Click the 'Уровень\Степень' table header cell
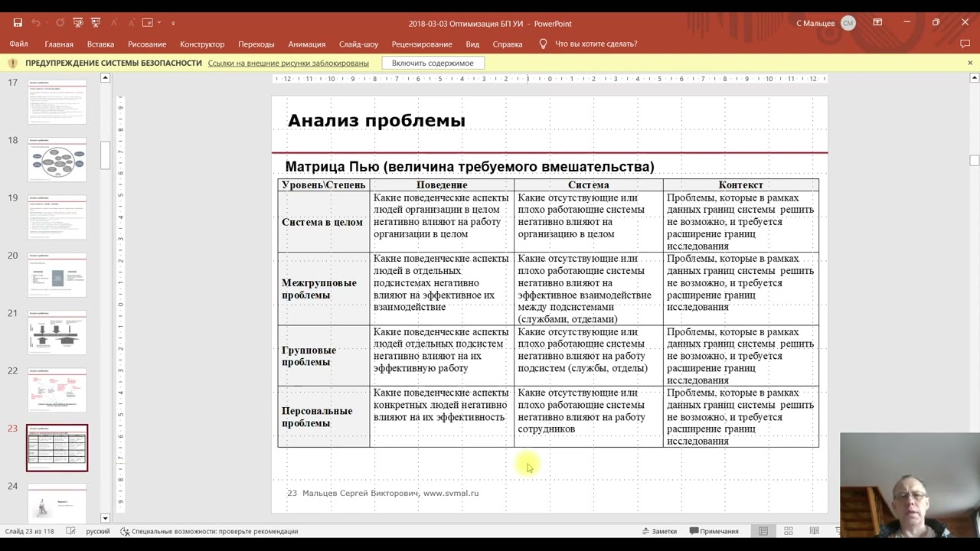Image resolution: width=980 pixels, height=551 pixels. (x=323, y=185)
